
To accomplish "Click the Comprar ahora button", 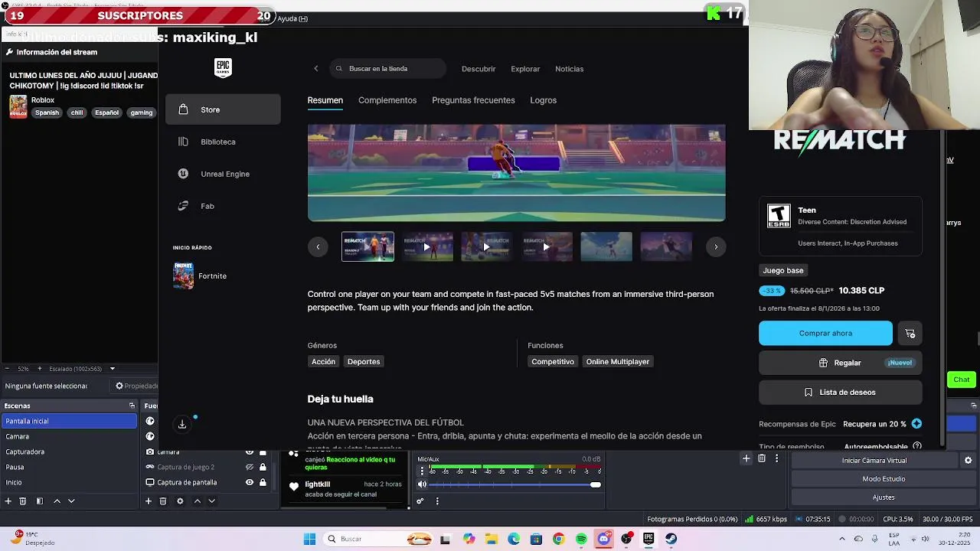I will tap(825, 333).
